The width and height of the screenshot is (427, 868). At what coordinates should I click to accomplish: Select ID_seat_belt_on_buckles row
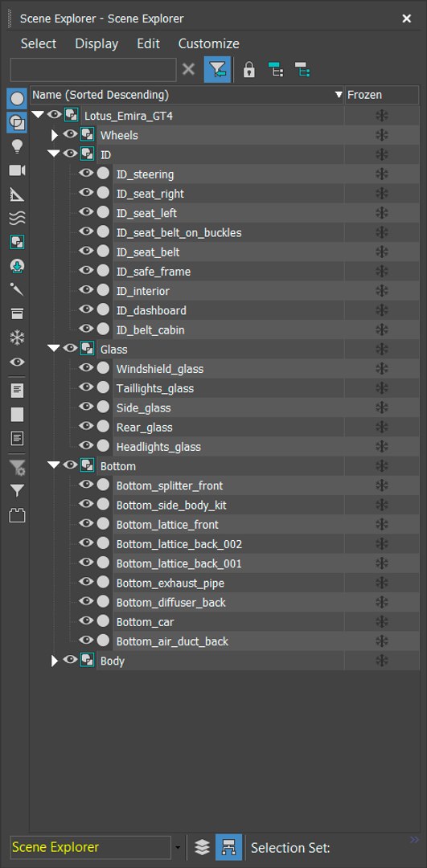tap(179, 232)
